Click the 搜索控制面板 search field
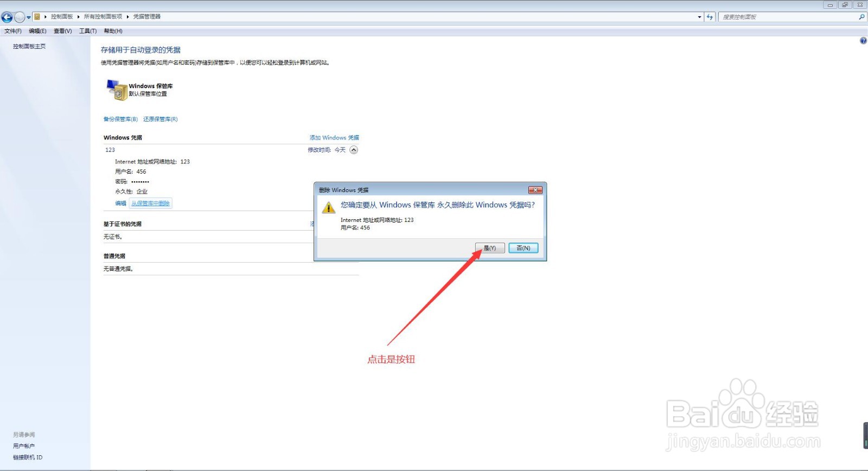 [788, 17]
